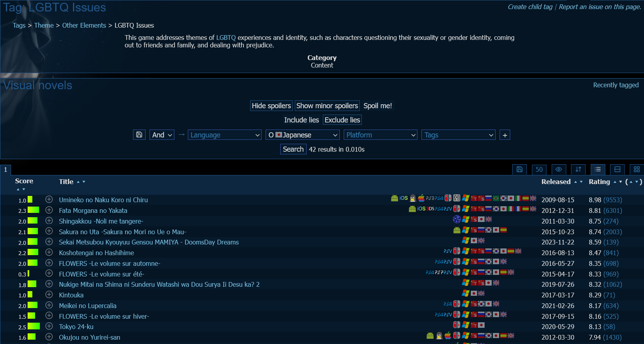
Task: Select the Show minor spoilers option
Action: (x=327, y=106)
